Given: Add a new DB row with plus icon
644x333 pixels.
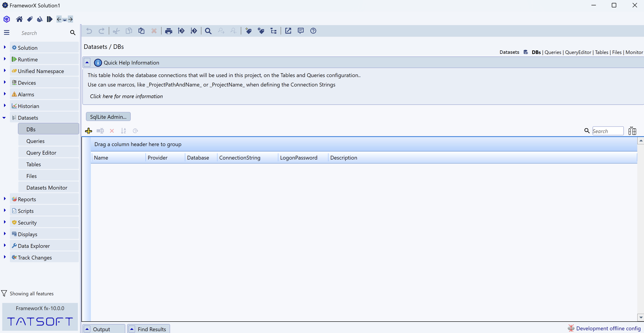Looking at the screenshot, I should click(89, 131).
